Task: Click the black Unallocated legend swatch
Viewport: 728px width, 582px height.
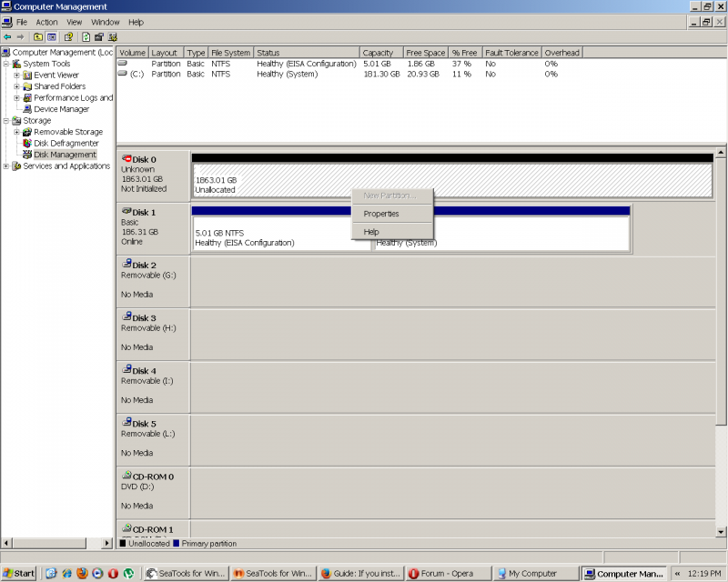Action: coord(123,544)
